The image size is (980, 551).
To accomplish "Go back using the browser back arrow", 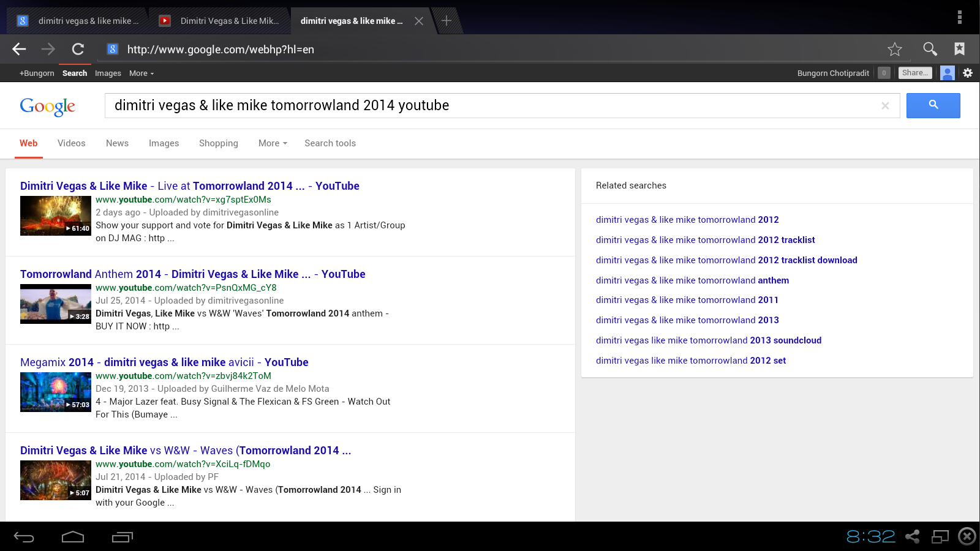I will 20,49.
